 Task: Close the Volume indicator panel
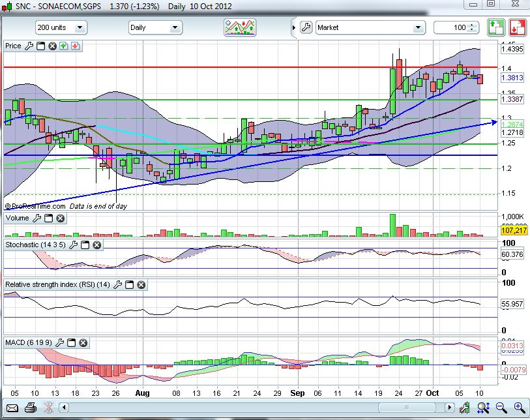click(x=60, y=218)
